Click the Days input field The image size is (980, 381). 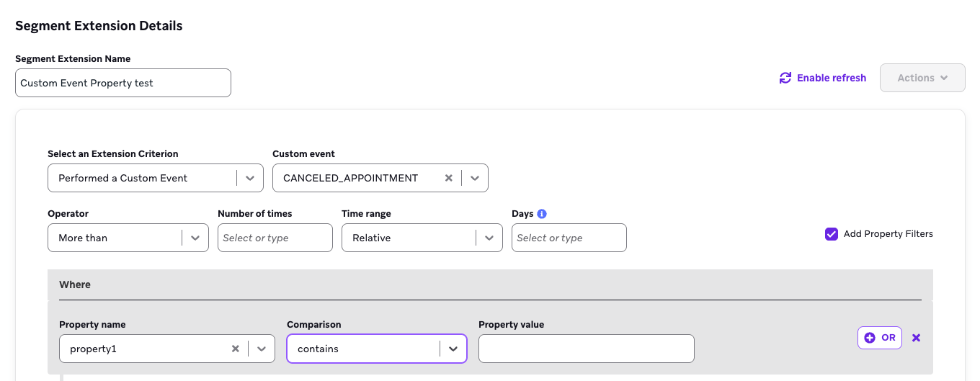coord(569,238)
